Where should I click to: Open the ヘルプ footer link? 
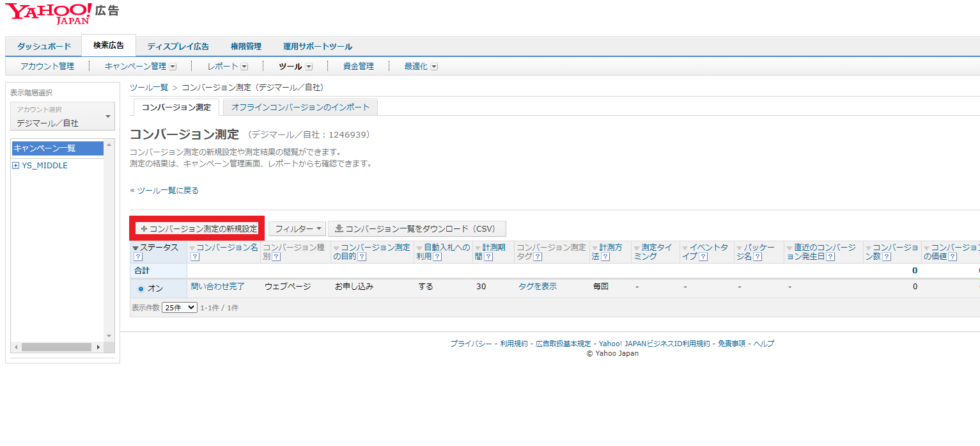coord(764,344)
